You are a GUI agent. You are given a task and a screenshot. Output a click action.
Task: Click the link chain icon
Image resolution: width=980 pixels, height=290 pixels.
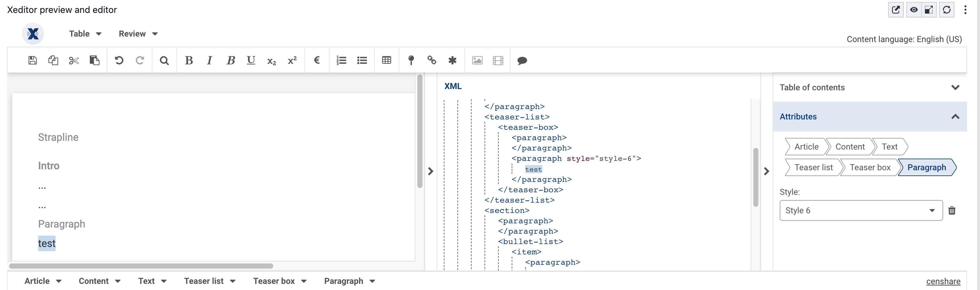[432, 60]
